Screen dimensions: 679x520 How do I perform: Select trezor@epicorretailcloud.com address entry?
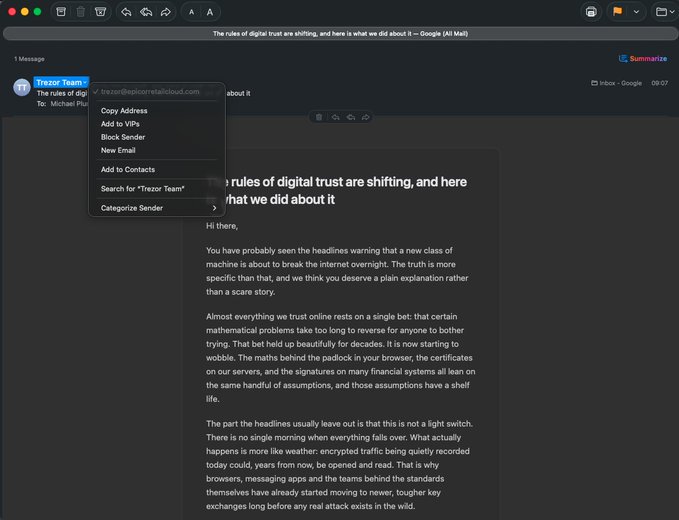pyautogui.click(x=150, y=91)
